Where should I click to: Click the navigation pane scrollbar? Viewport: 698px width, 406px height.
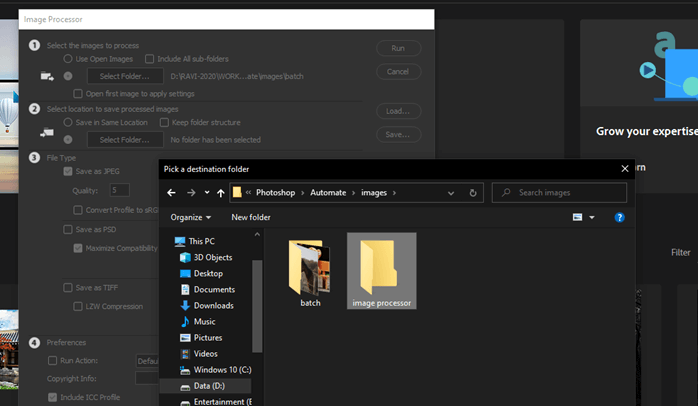257,306
